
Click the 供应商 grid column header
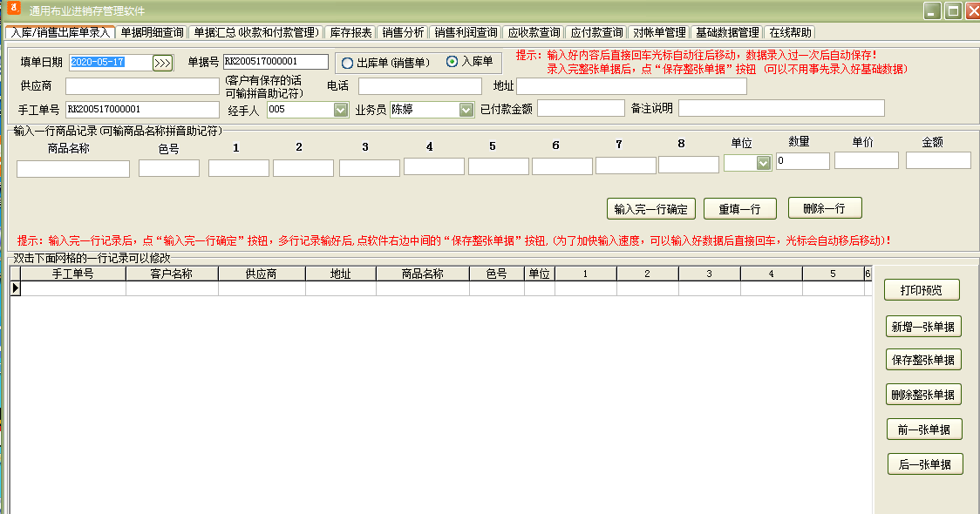pos(262,274)
